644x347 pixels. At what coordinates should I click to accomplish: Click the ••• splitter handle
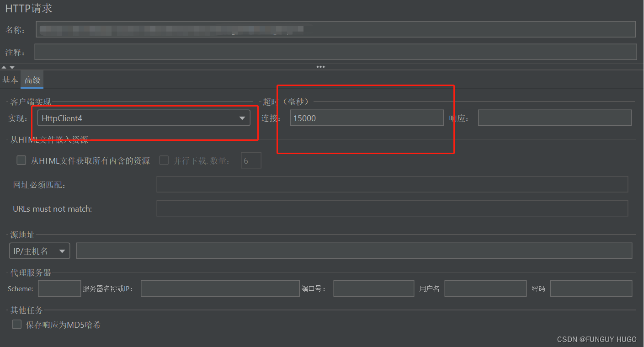[x=320, y=66]
